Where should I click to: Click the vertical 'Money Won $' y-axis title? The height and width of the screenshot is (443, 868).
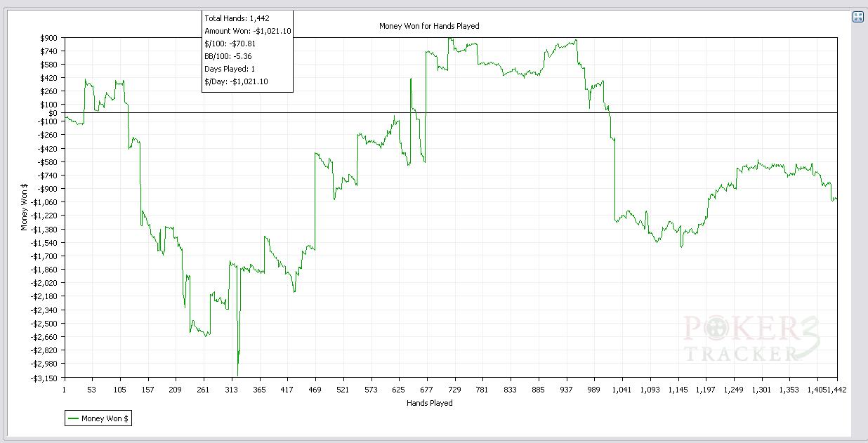(25, 207)
